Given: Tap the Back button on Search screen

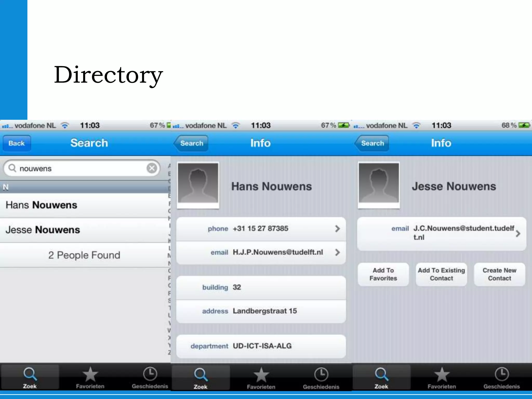Looking at the screenshot, I should pos(17,143).
